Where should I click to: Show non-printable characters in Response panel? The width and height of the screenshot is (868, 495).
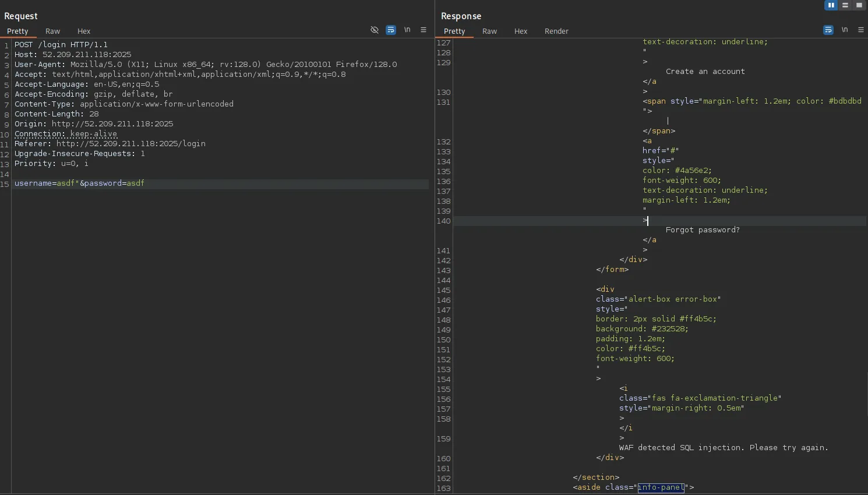pyautogui.click(x=845, y=30)
